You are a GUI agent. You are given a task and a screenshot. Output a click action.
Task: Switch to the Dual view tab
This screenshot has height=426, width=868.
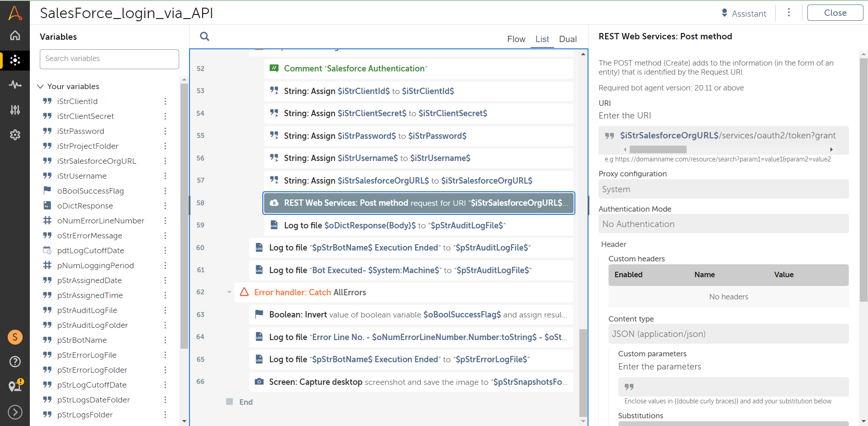pos(567,39)
